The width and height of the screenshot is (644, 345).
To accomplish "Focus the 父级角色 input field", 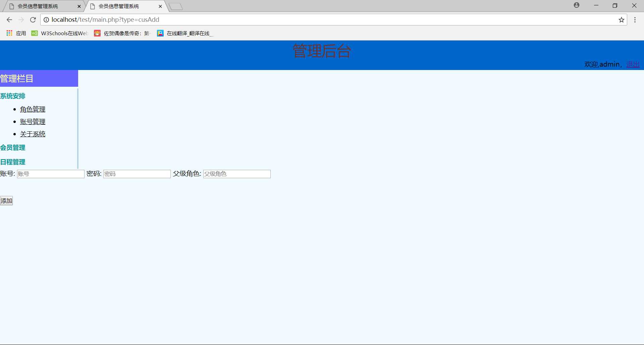I will pos(237,174).
